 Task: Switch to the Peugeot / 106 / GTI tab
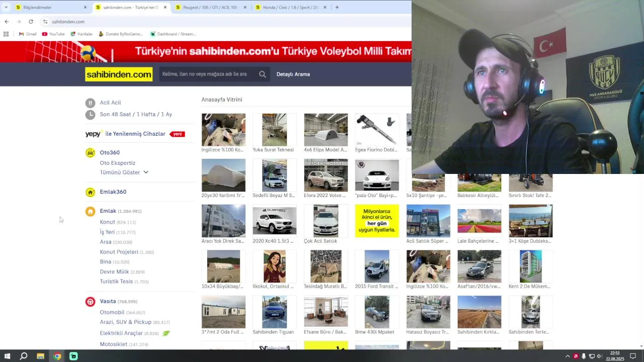pos(210,8)
